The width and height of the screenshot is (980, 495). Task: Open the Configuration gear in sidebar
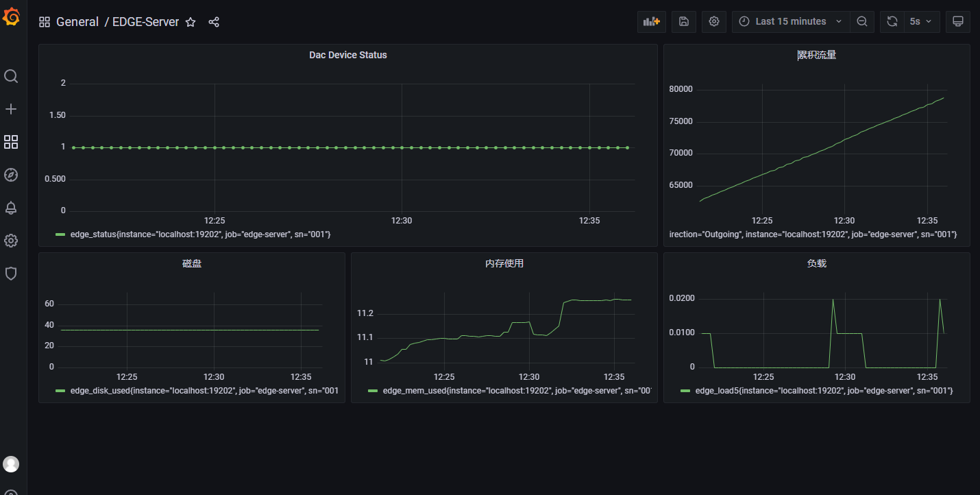[11, 241]
